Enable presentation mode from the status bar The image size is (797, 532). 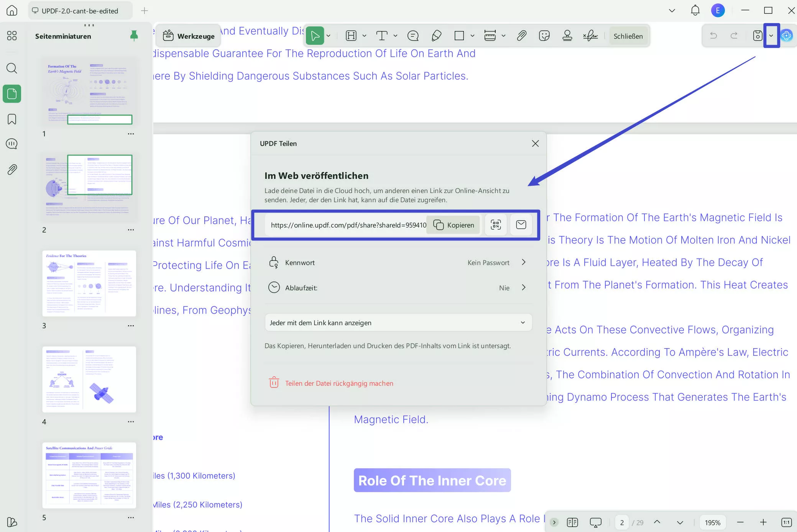595,522
